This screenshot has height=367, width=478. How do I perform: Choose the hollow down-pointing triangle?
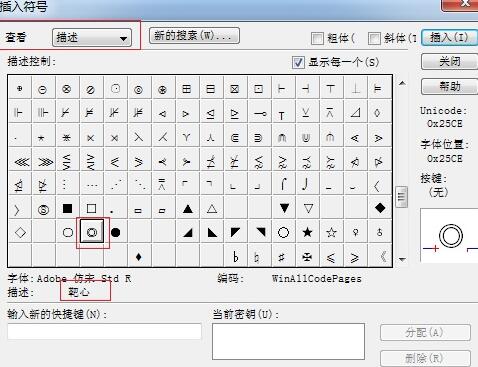pos(308,208)
